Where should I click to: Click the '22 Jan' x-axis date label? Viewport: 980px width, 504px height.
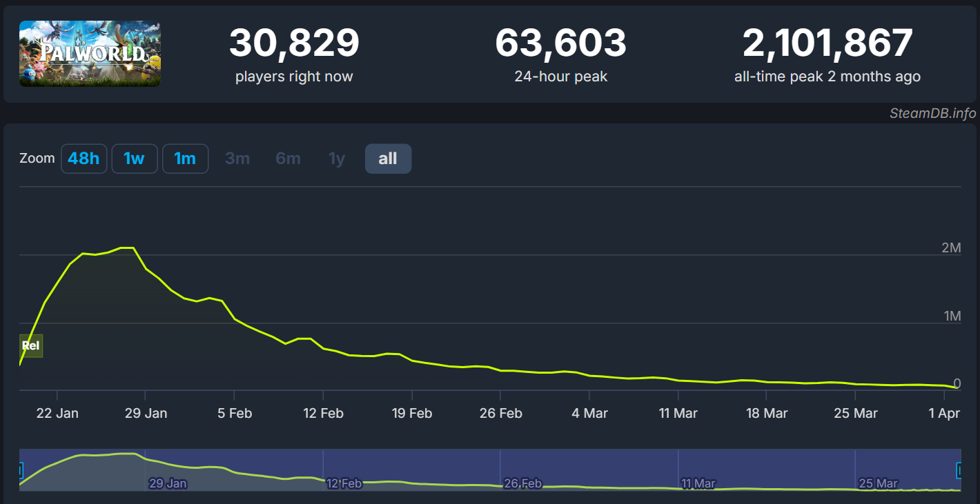[57, 413]
